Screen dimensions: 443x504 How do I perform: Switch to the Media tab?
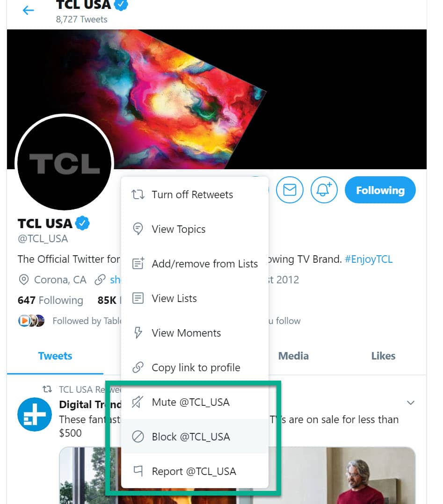pos(293,356)
